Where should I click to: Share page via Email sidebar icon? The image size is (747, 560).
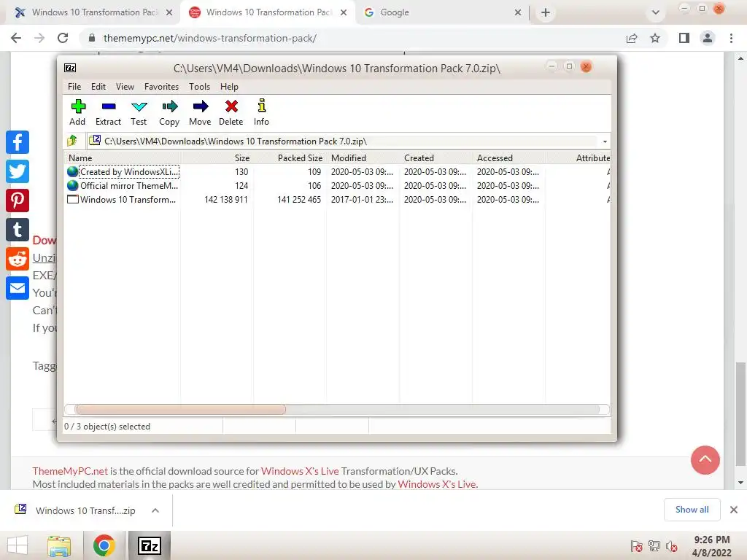[18, 288]
